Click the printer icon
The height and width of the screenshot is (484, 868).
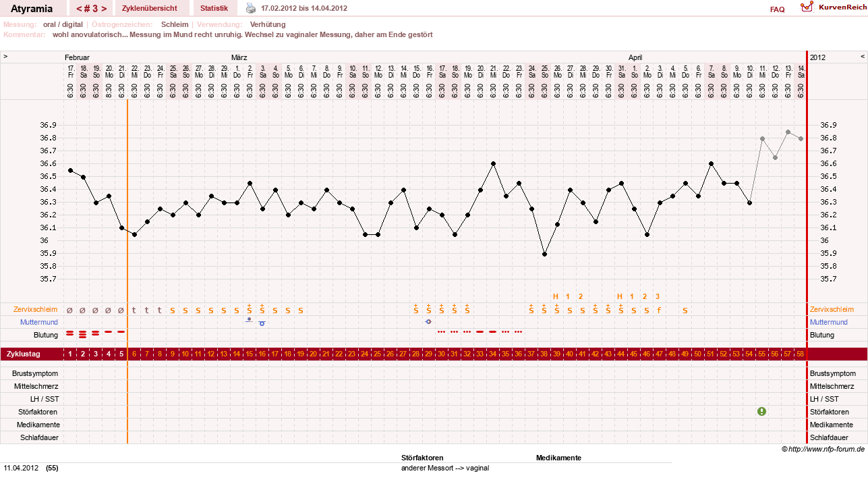pos(251,8)
